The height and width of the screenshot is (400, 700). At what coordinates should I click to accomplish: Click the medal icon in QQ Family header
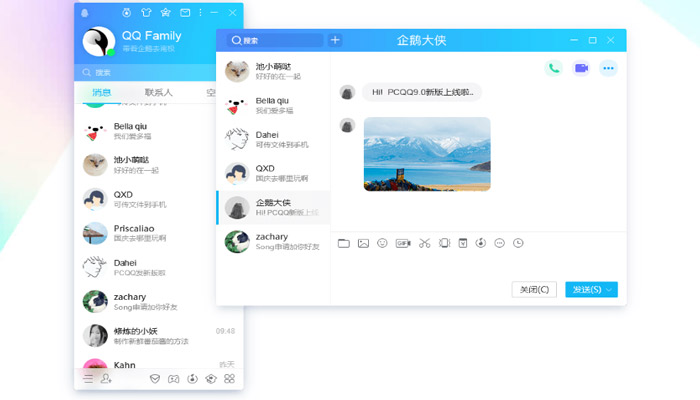pos(127,12)
